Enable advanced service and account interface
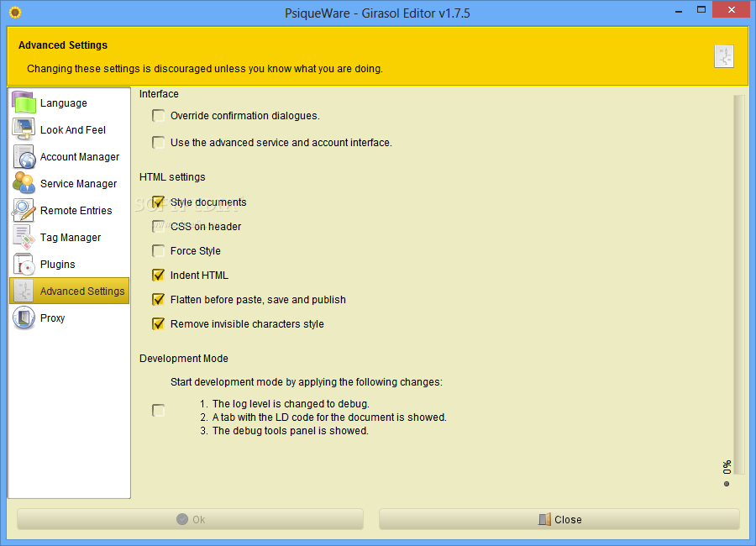The height and width of the screenshot is (546, 756). click(158, 143)
